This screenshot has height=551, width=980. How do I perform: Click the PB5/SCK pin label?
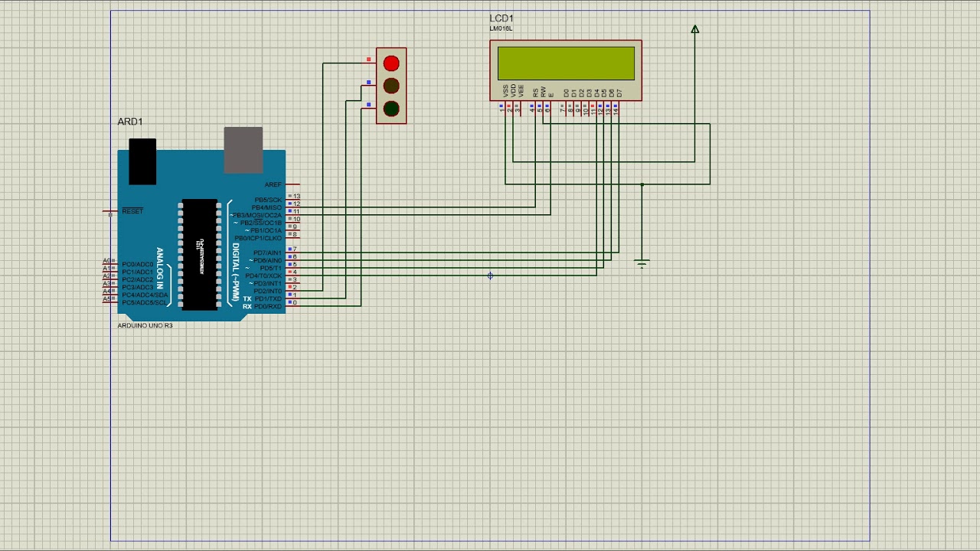(x=268, y=200)
